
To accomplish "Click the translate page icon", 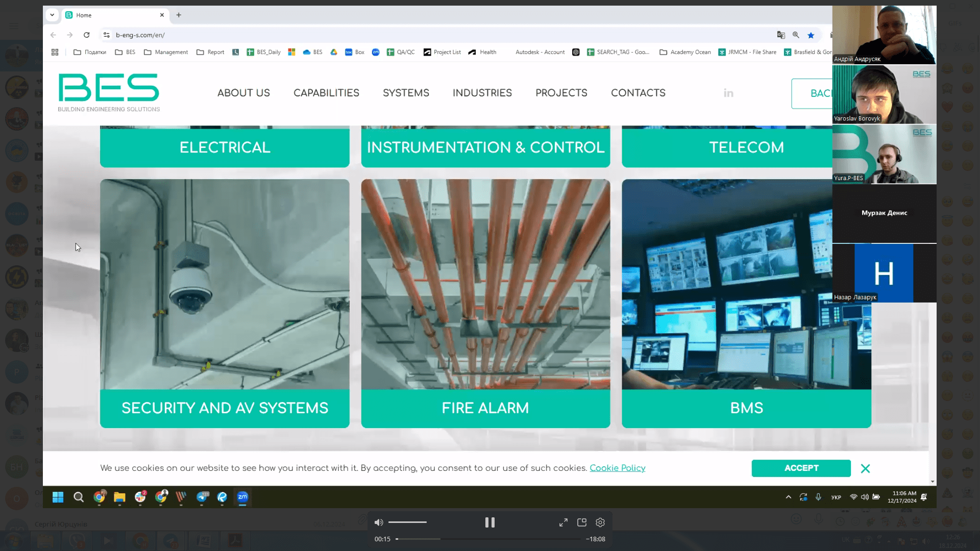I will pyautogui.click(x=781, y=35).
